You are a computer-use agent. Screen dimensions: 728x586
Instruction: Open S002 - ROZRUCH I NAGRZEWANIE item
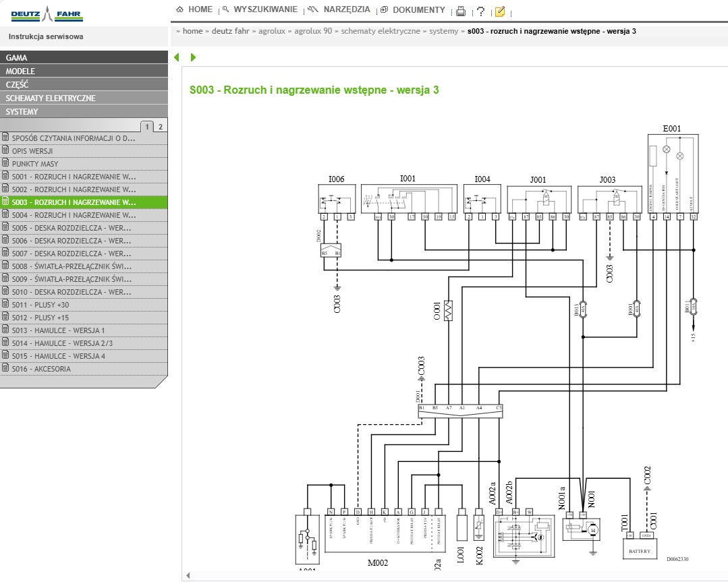coord(84,189)
